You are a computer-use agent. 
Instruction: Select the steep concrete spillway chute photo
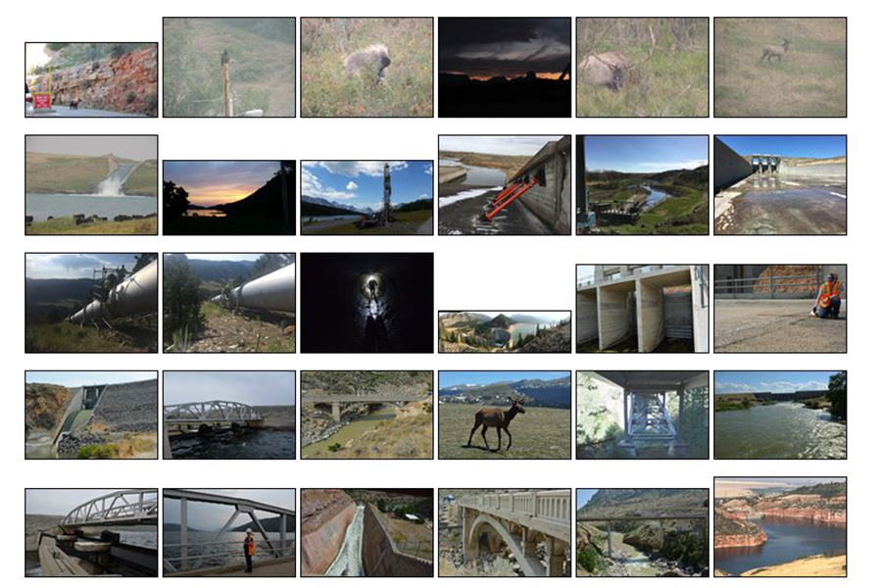pyautogui.click(x=367, y=532)
